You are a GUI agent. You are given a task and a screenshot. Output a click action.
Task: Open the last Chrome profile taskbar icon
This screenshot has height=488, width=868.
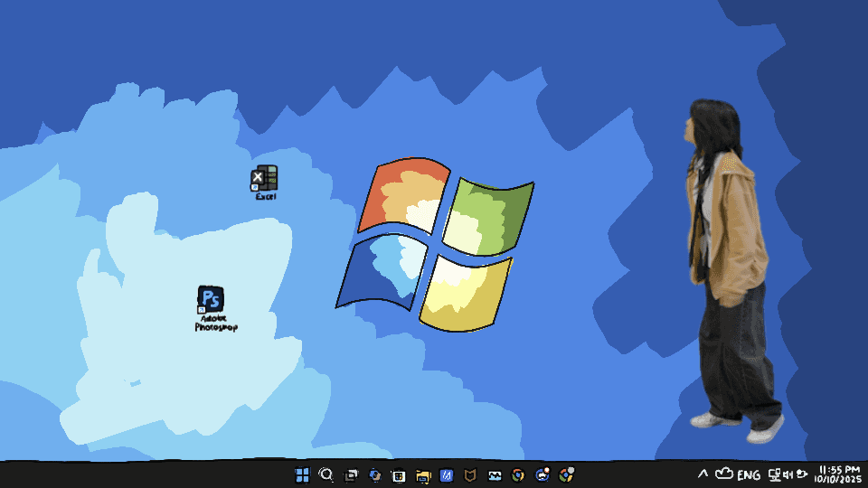click(566, 474)
